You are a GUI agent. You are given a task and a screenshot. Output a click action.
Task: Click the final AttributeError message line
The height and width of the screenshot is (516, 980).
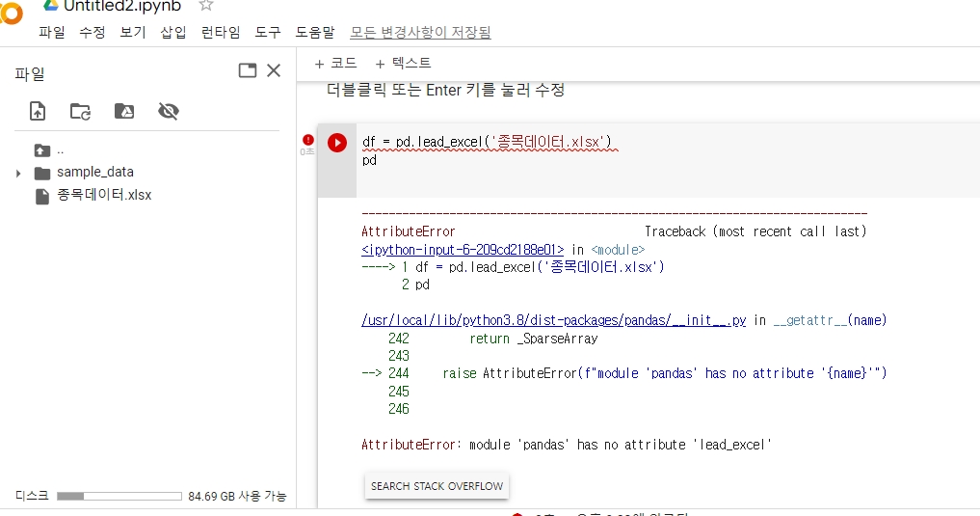point(567,445)
